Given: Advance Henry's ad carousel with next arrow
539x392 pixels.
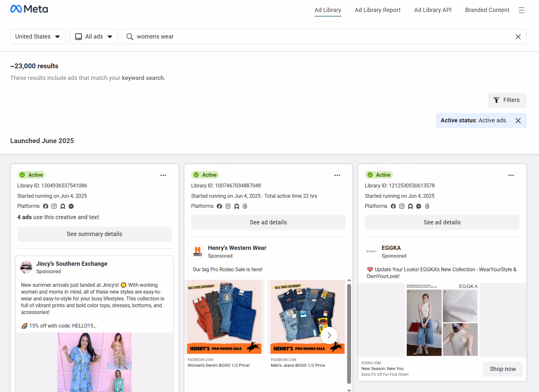Looking at the screenshot, I should pos(329,335).
